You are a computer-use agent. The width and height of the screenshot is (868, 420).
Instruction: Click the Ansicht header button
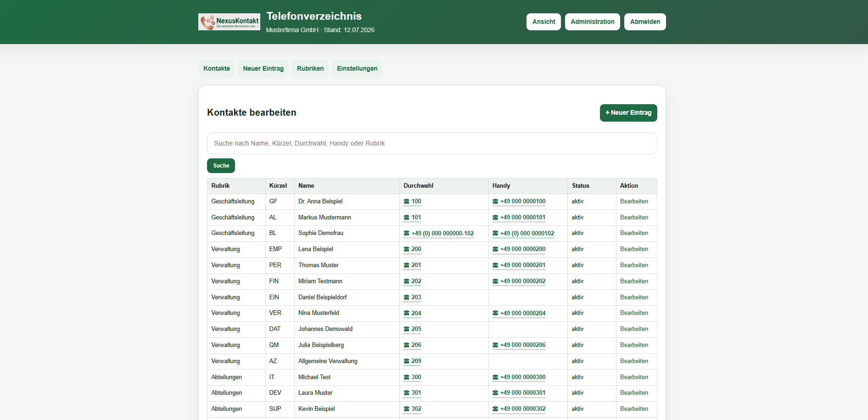(x=543, y=22)
